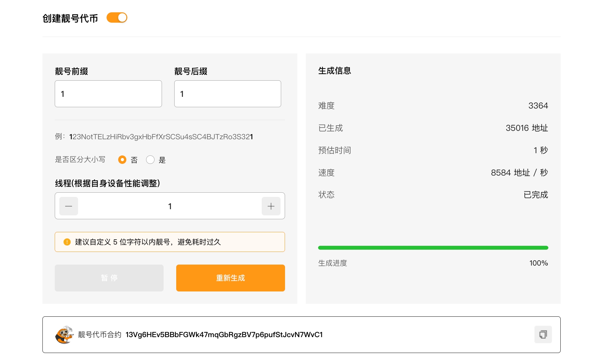The height and width of the screenshot is (364, 607).
Task: Click the 生成信息 panel heading
Action: (x=334, y=71)
